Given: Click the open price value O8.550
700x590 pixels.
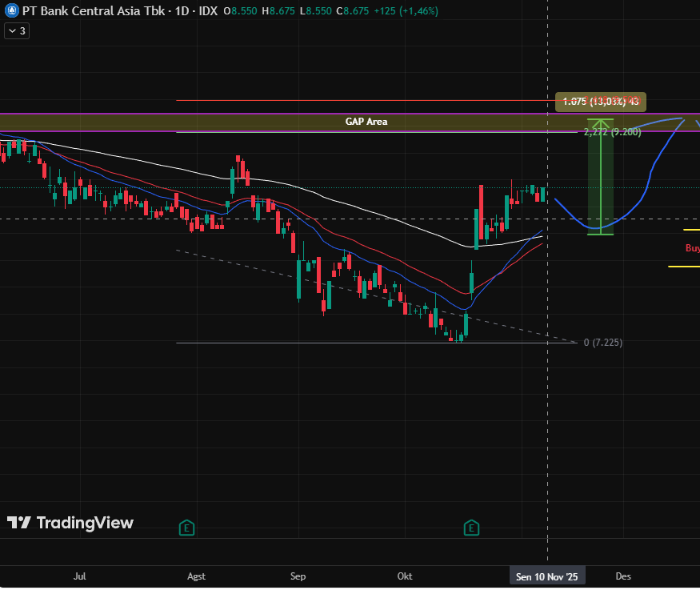Looking at the screenshot, I should click(x=239, y=12).
